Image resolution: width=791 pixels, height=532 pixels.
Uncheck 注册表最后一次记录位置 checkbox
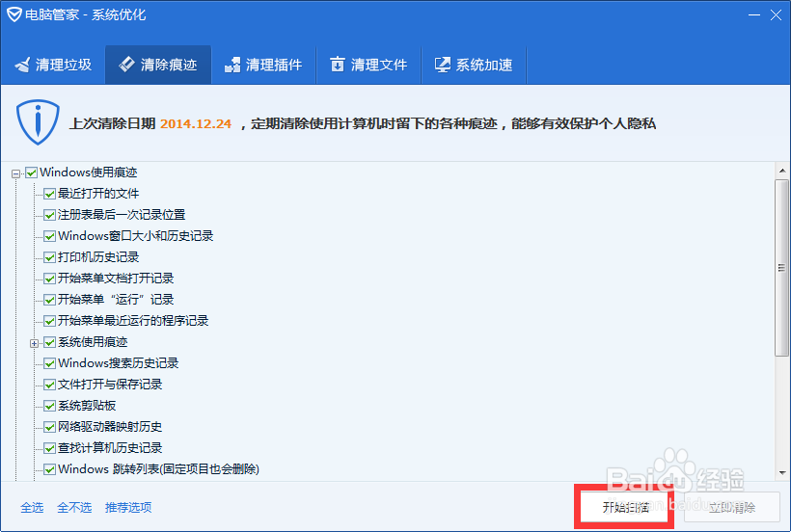pos(49,215)
